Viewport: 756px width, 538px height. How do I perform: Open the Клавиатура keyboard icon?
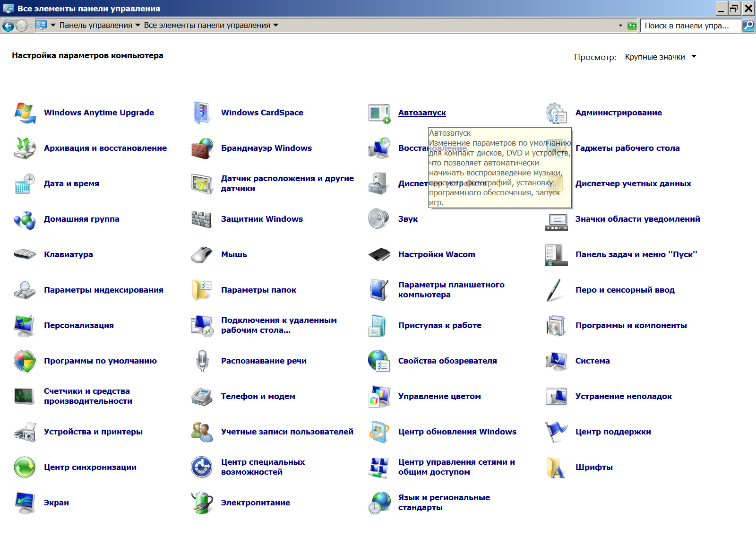point(25,255)
